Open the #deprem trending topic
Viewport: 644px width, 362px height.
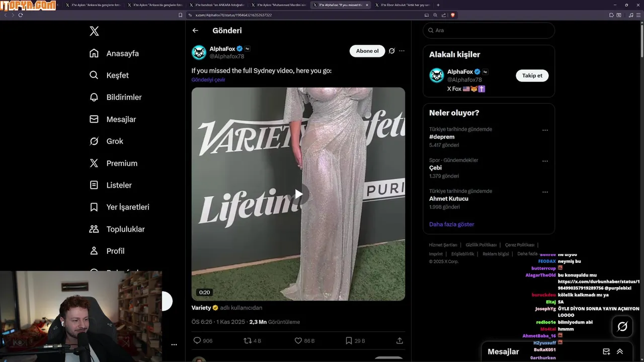[442, 137]
